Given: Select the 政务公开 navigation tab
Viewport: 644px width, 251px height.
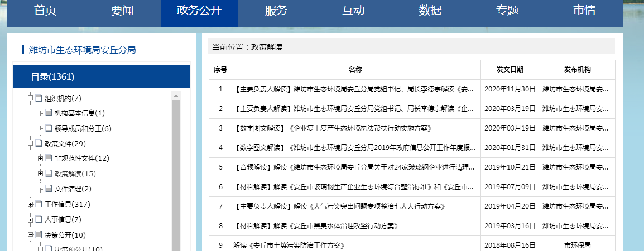Looking at the screenshot, I should (x=199, y=10).
